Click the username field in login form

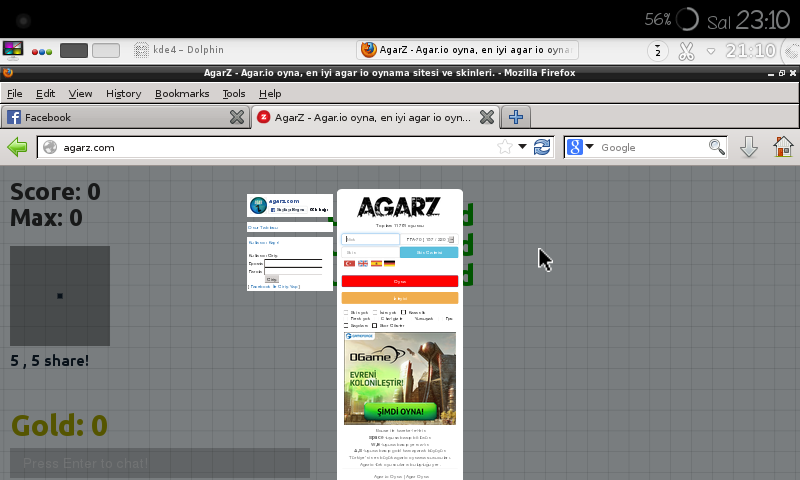point(293,263)
